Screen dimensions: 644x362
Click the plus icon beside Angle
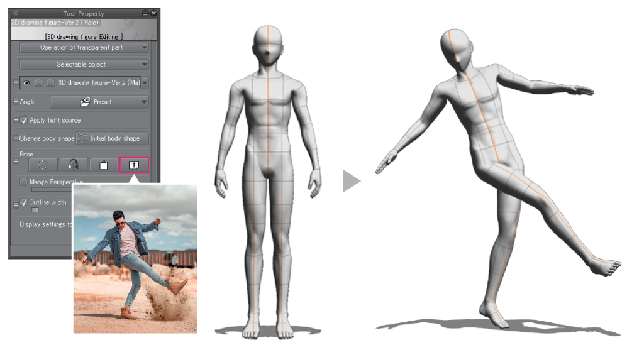(16, 102)
